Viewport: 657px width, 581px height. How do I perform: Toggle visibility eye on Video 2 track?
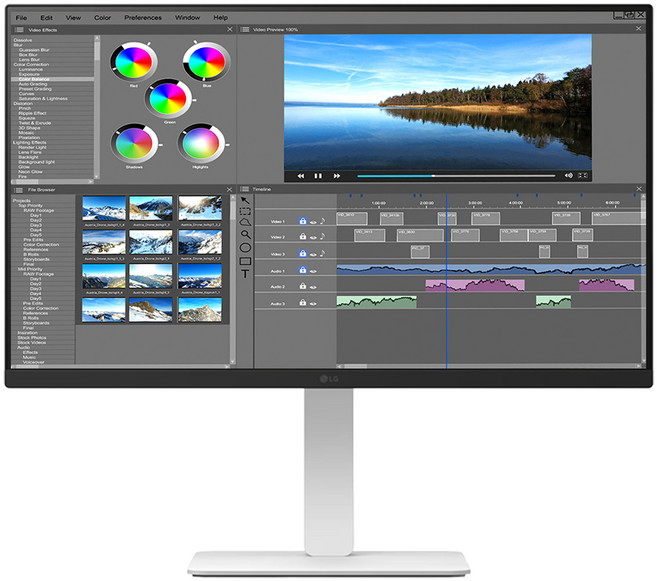pos(313,237)
